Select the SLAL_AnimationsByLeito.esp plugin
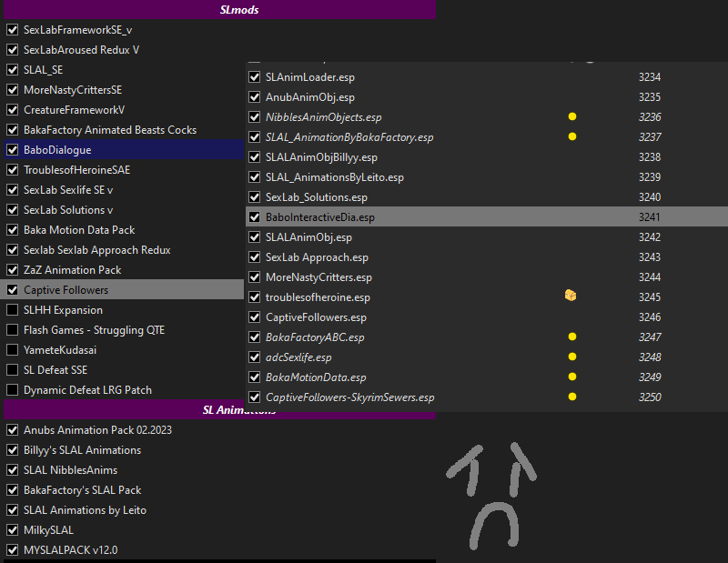 (335, 176)
